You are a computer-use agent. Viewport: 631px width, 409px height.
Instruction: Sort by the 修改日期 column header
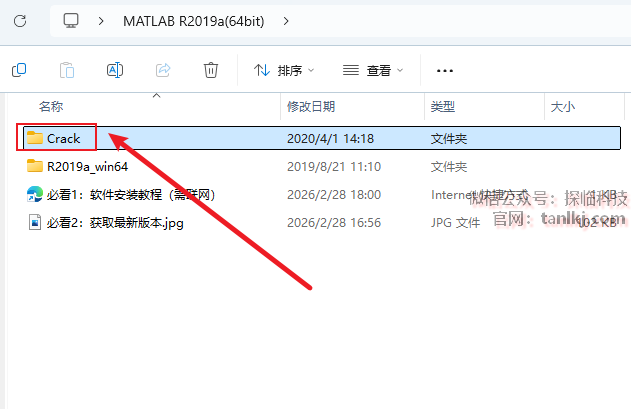coord(311,107)
